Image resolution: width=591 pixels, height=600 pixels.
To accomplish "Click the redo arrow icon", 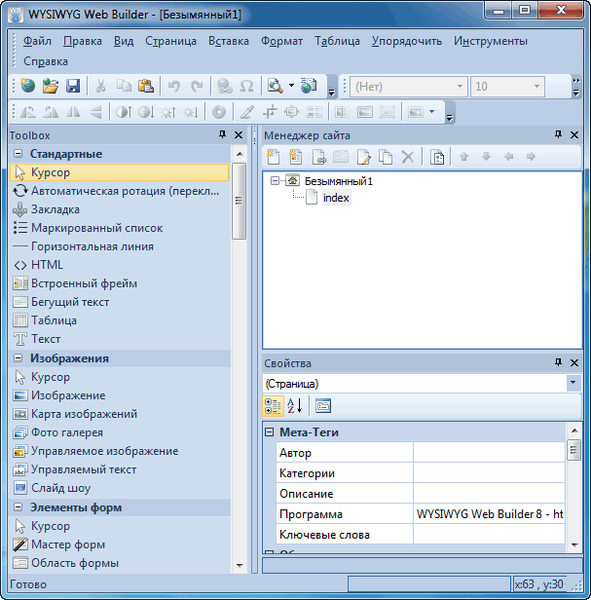I will (x=197, y=86).
